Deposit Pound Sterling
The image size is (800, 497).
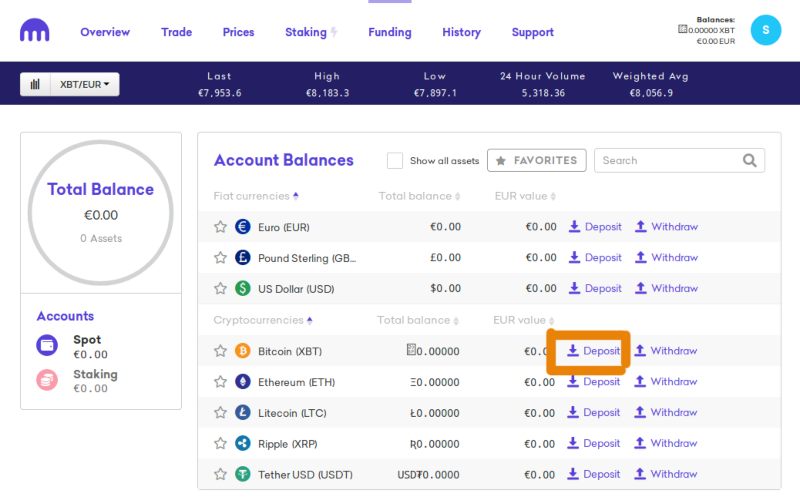click(595, 257)
